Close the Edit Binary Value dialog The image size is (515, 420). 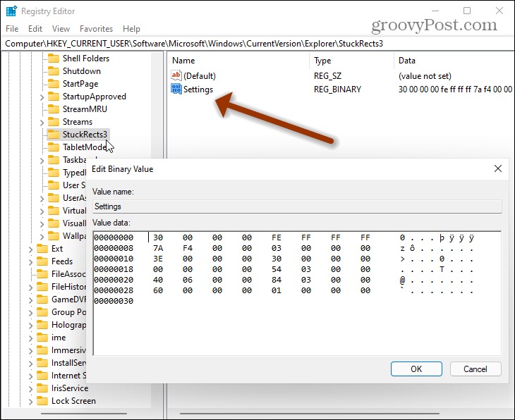(498, 168)
